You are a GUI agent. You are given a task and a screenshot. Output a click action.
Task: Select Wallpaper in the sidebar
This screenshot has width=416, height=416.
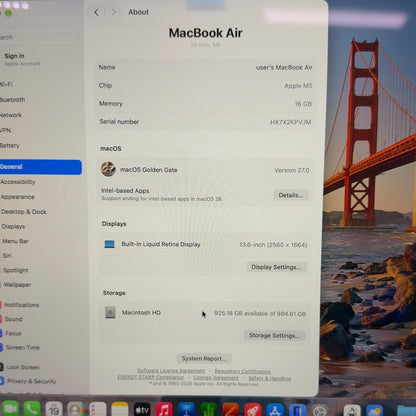pos(17,285)
